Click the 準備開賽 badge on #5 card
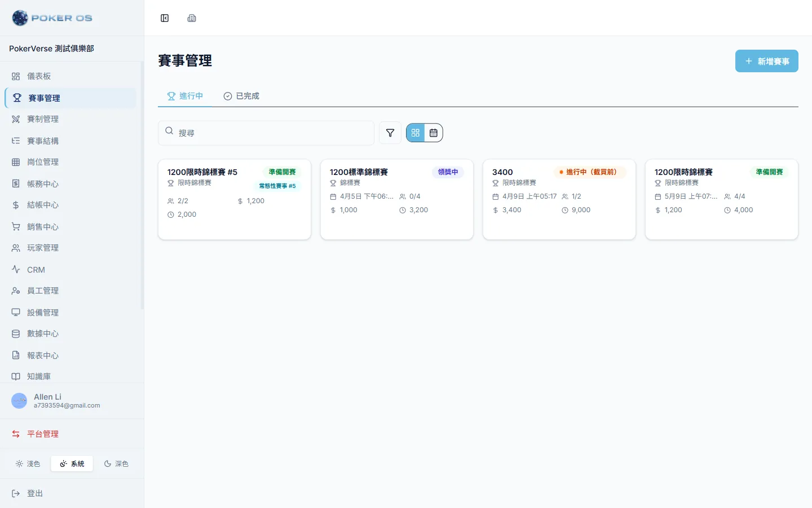Image resolution: width=812 pixels, height=508 pixels. pyautogui.click(x=282, y=172)
